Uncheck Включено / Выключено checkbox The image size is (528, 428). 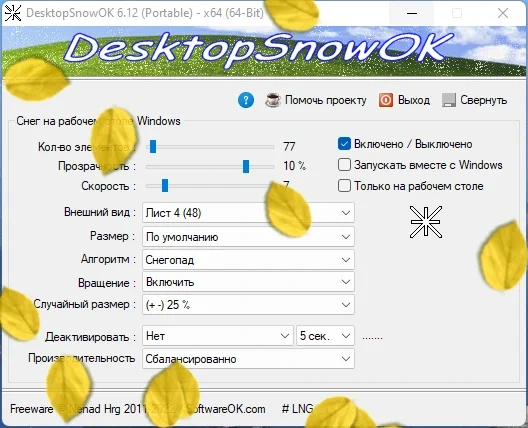click(x=344, y=144)
